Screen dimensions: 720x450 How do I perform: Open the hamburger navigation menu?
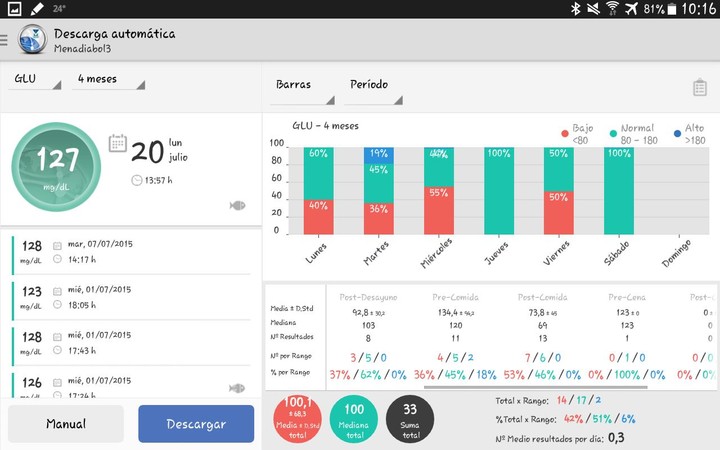5,41
